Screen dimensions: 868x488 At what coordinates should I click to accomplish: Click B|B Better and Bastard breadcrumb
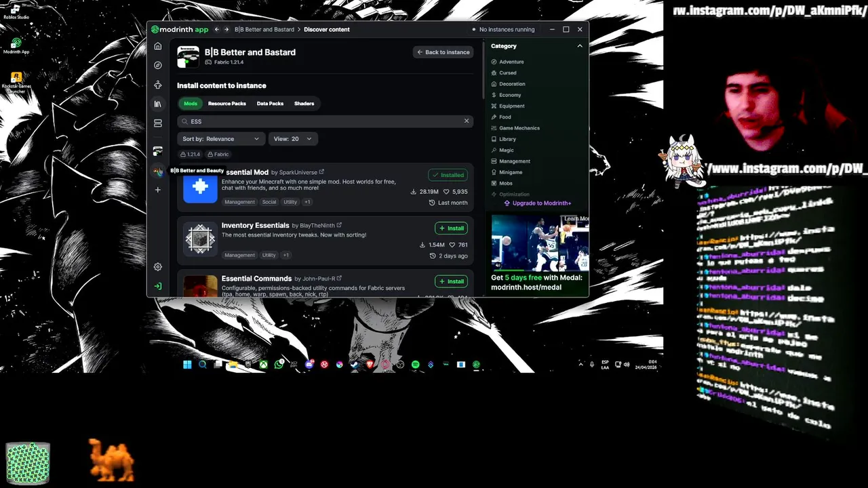point(264,29)
